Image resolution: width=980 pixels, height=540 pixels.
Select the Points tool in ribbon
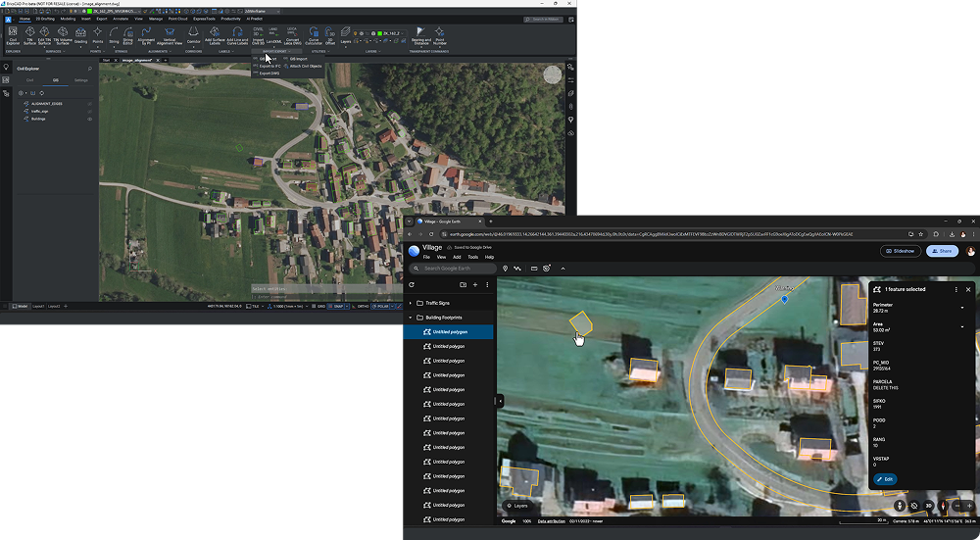tap(97, 35)
